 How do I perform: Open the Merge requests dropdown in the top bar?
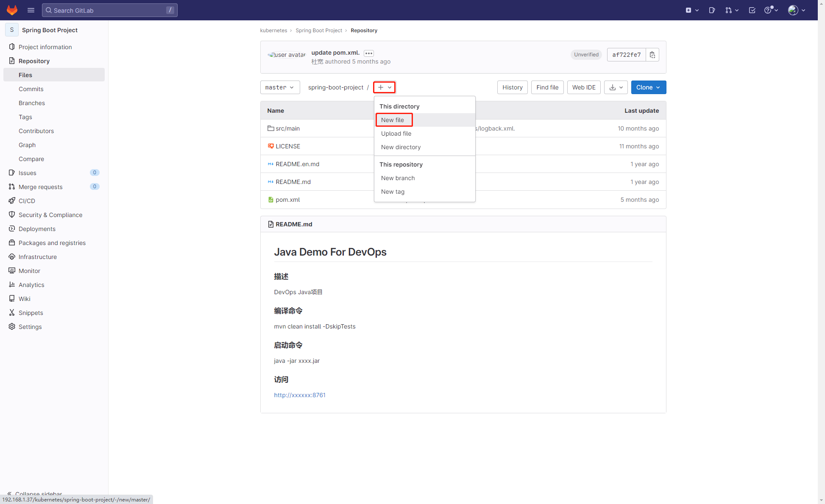tap(732, 10)
